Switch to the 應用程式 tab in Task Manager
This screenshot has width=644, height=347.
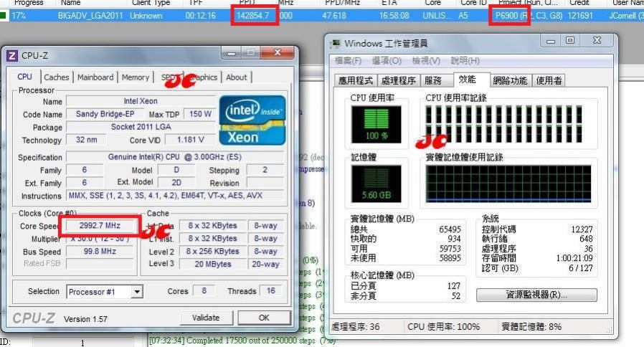pos(356,80)
